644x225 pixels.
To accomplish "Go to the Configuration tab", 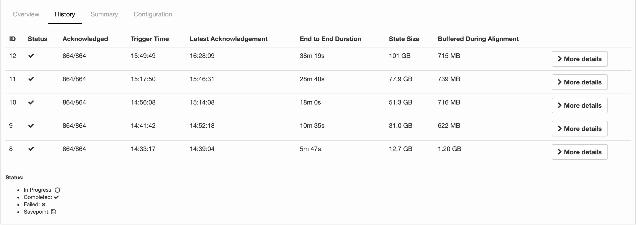I will point(152,14).
